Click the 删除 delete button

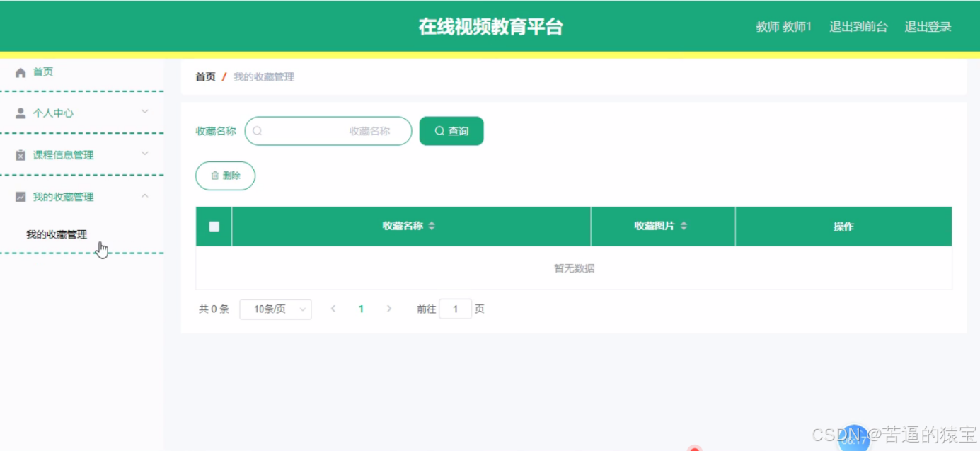[225, 176]
